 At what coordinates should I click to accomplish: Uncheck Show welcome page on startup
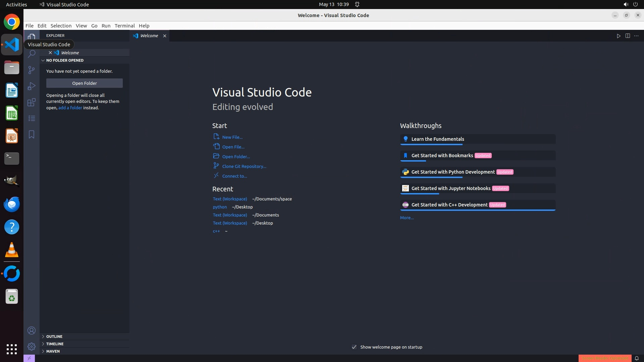354,347
